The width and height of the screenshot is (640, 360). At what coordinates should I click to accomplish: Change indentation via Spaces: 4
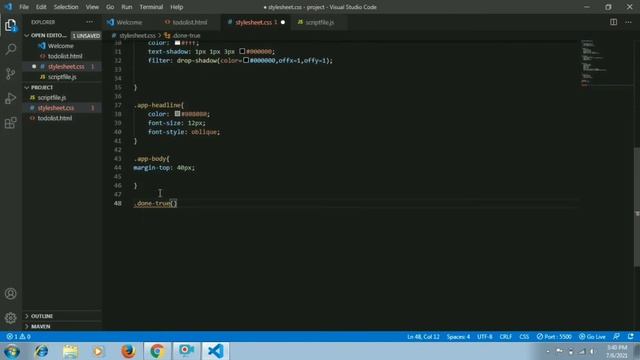(458, 337)
